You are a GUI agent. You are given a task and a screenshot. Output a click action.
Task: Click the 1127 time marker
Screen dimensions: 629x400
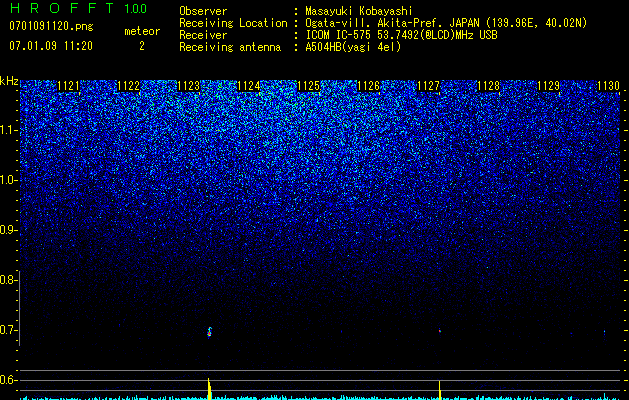point(428,86)
